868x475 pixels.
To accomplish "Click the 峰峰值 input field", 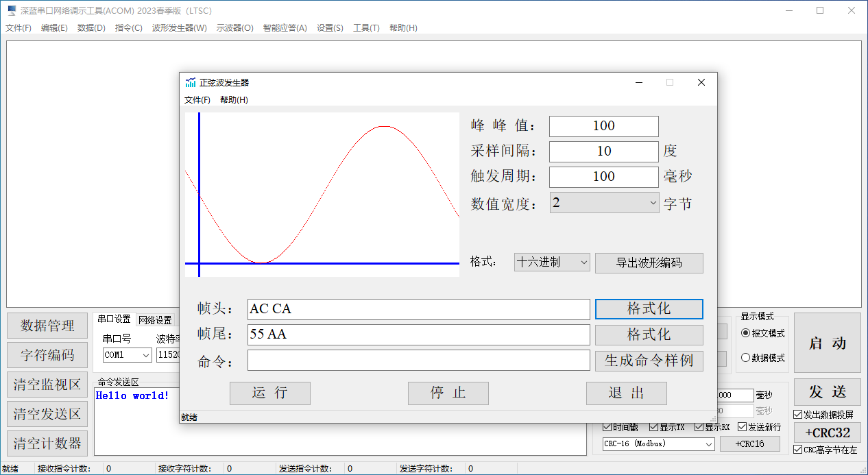I will pos(604,126).
